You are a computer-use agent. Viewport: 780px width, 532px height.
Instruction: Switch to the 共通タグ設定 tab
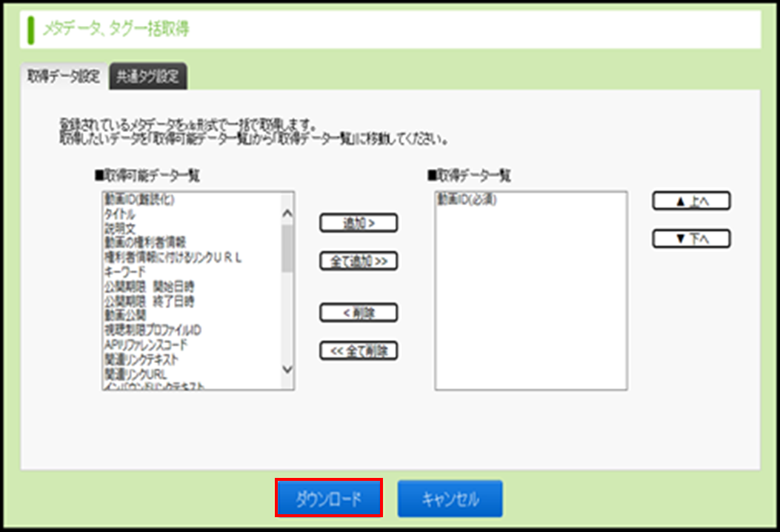click(147, 76)
